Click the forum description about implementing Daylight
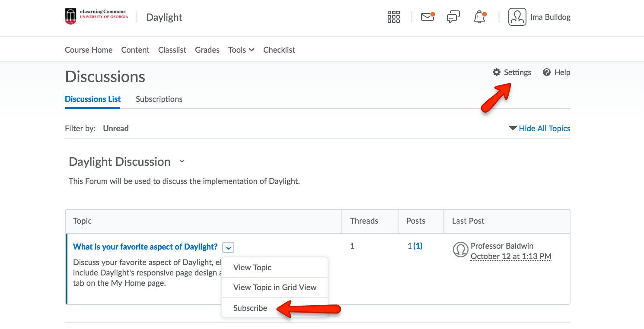This screenshot has width=644, height=329. 184,181
